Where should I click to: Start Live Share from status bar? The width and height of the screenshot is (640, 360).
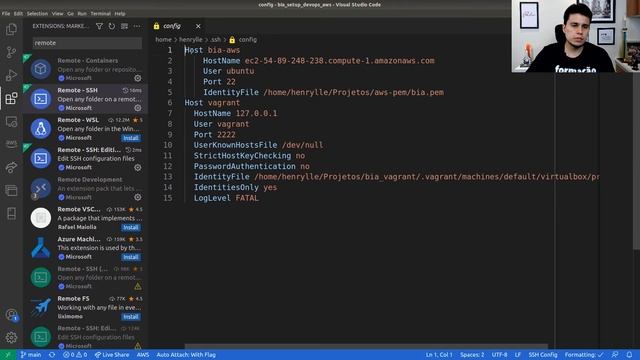pos(112,355)
